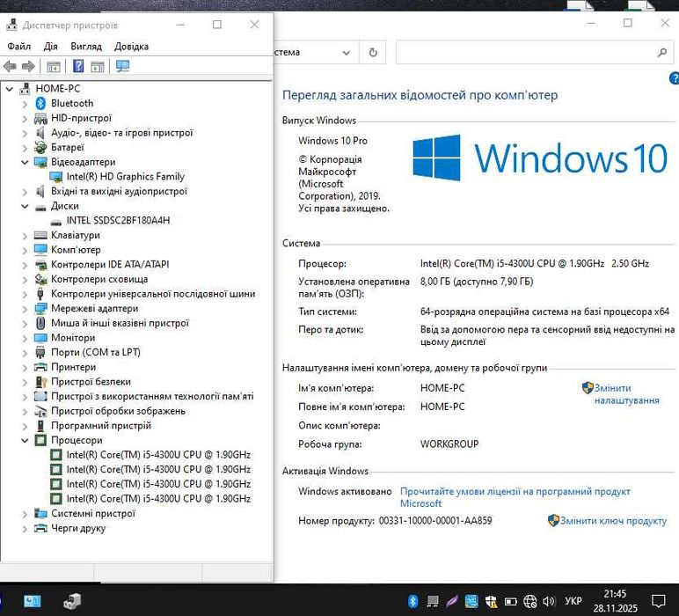
Task: Click the Контролери IDE ATA/ATAPI icon
Action: click(x=40, y=265)
